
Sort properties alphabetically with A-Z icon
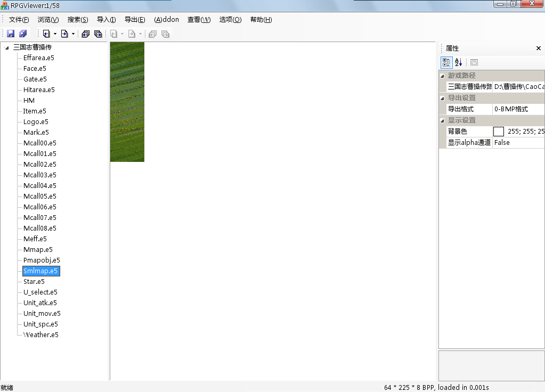click(458, 62)
